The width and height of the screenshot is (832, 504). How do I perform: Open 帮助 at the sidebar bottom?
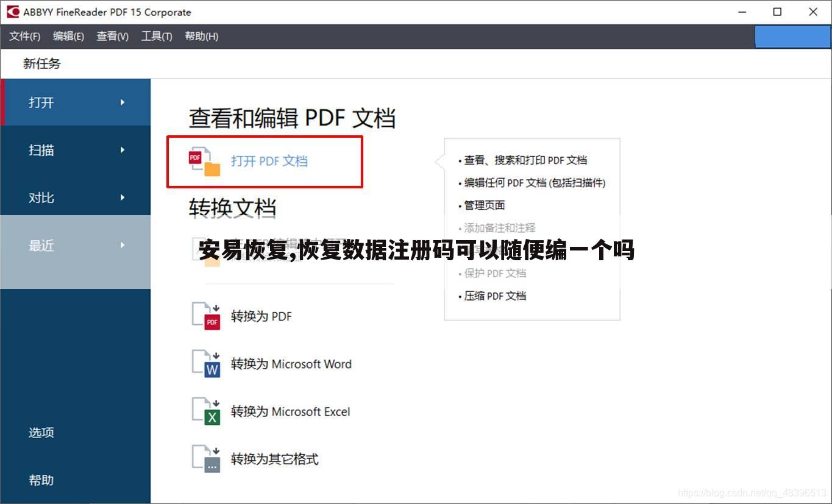tap(41, 480)
